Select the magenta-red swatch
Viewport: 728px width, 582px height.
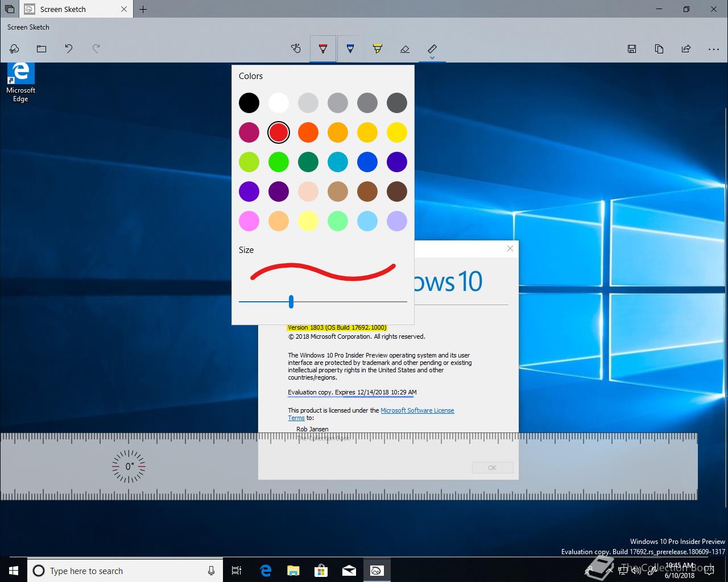tap(249, 132)
